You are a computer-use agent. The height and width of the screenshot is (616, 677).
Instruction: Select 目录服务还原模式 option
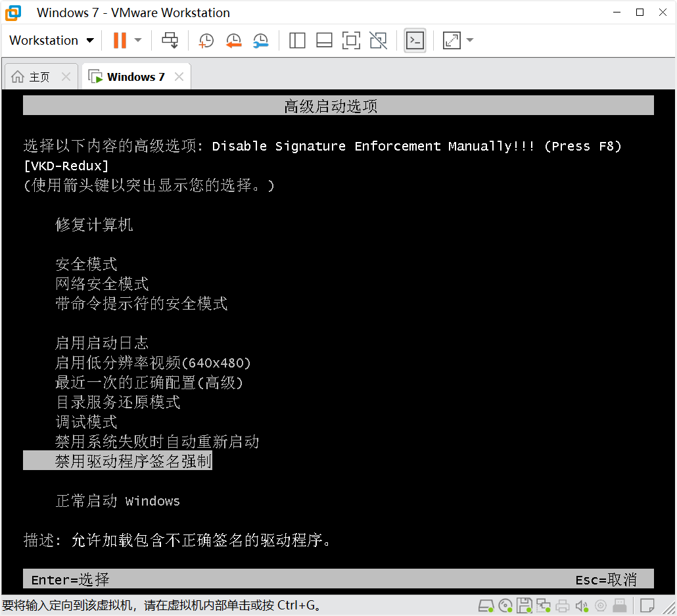click(118, 402)
